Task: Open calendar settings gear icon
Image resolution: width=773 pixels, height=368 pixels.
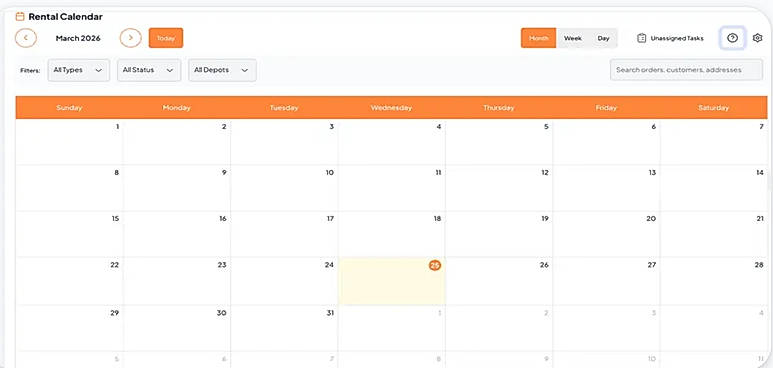Action: (x=758, y=38)
